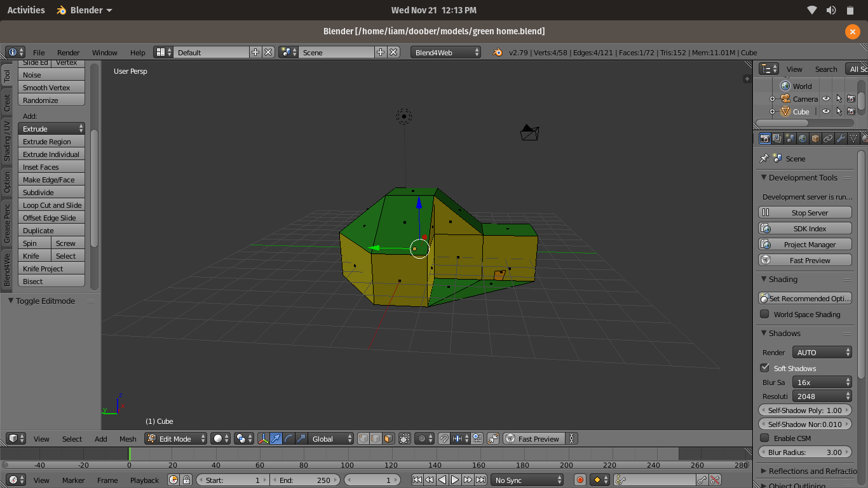Enable the CSM checkbox
Viewport: 868px width, 488px height.
coord(764,438)
